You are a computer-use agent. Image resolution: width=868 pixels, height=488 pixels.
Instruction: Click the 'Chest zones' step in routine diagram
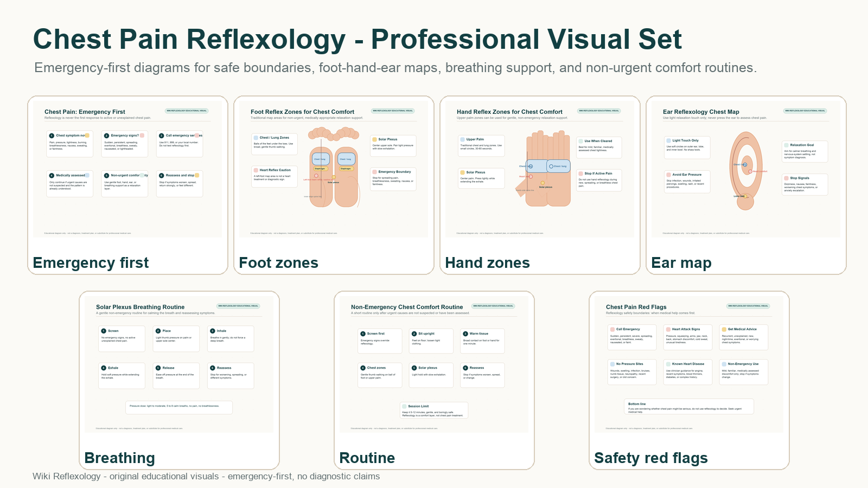tap(380, 375)
